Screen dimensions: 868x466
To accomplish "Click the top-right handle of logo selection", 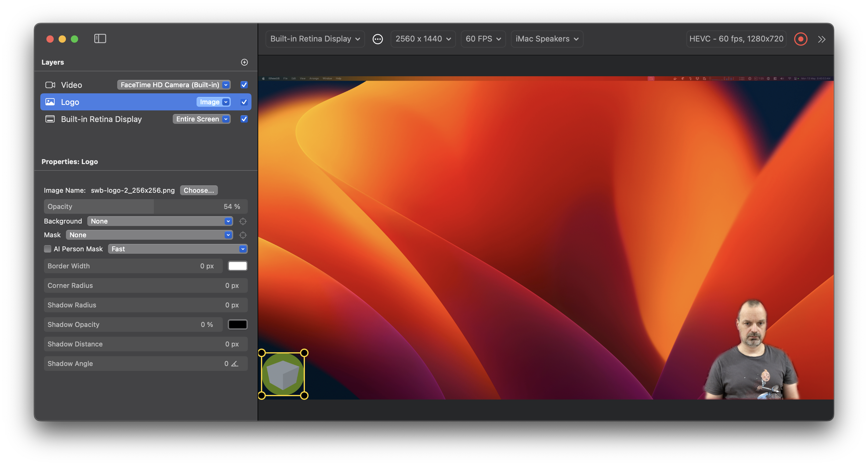I will (304, 353).
